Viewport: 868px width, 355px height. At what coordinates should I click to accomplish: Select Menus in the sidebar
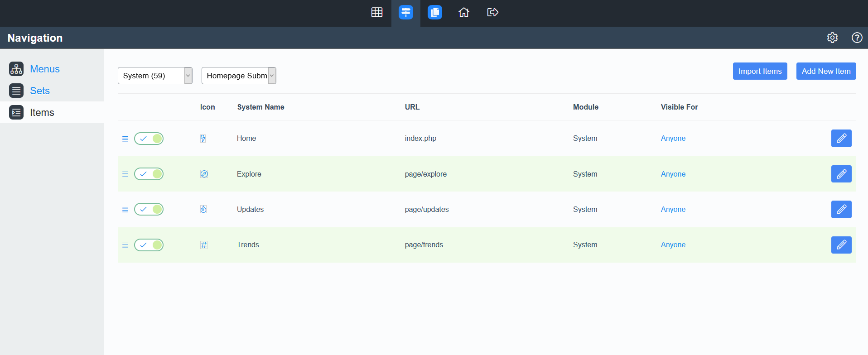44,69
